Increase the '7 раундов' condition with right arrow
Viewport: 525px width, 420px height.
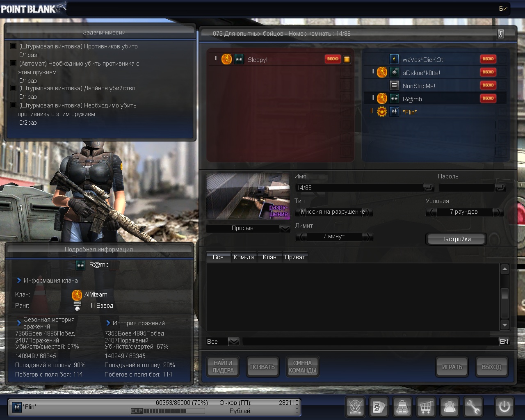point(498,212)
